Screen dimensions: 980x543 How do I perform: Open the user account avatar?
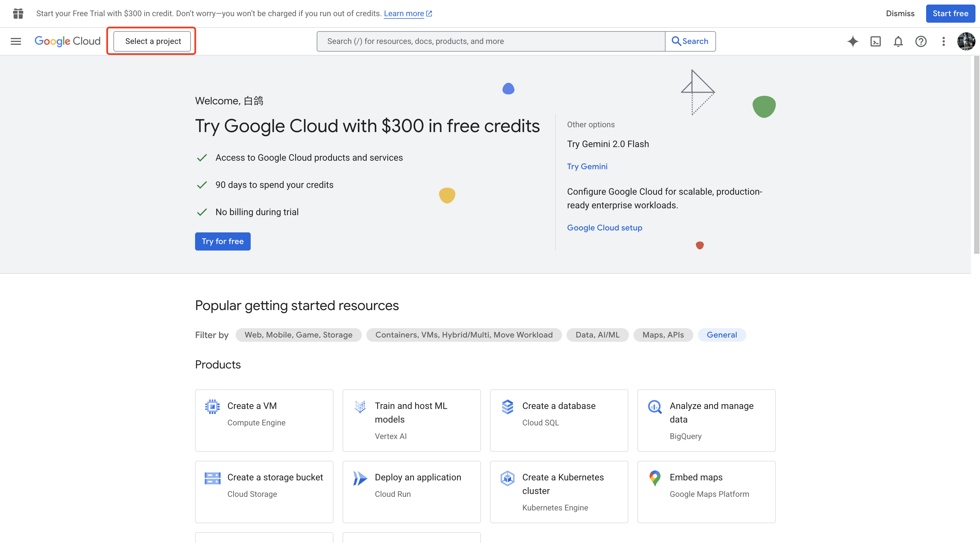pyautogui.click(x=966, y=41)
